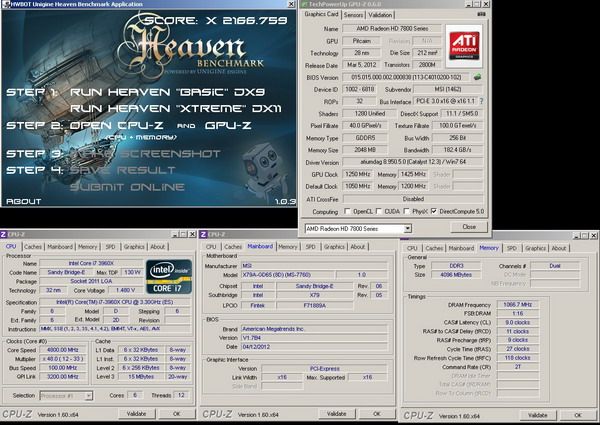Enable the CUDA checkbox
The width and height of the screenshot is (600, 425).
[379, 211]
